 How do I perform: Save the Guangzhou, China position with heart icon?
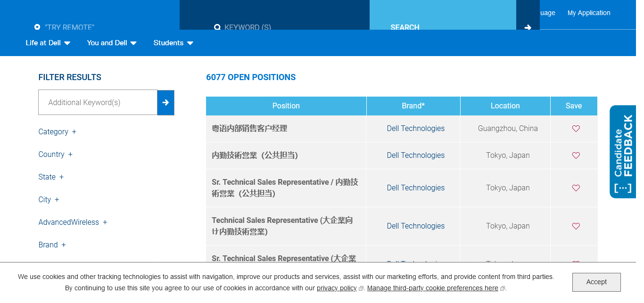point(576,129)
